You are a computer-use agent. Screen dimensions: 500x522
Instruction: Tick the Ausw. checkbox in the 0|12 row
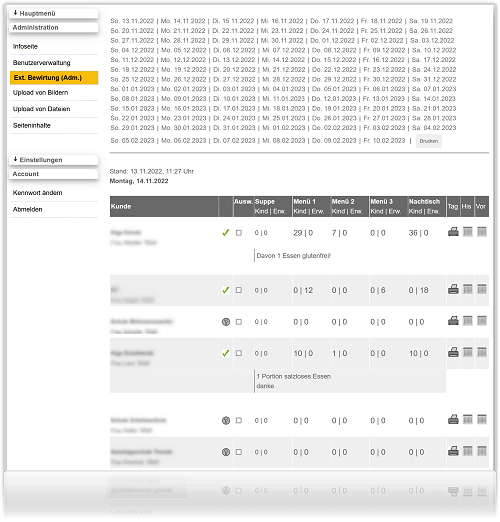pyautogui.click(x=239, y=290)
